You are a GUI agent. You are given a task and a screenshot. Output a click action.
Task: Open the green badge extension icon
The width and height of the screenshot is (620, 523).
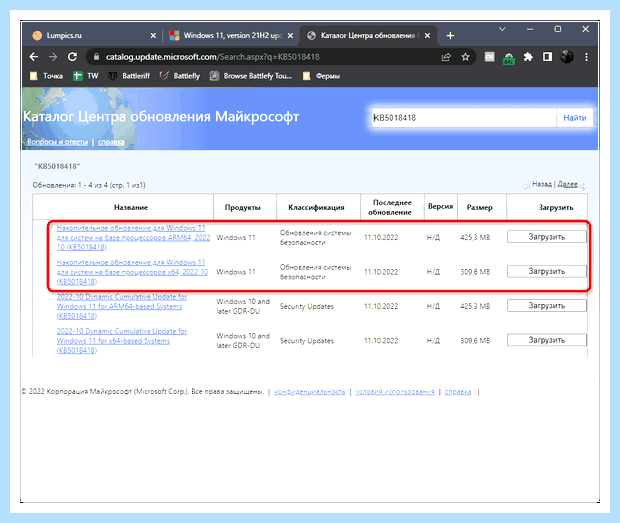click(x=509, y=58)
